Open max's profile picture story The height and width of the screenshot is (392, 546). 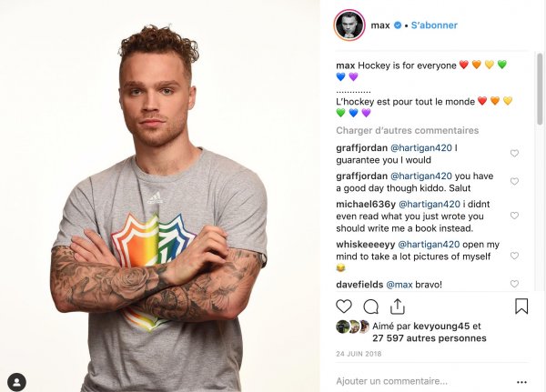point(349,25)
